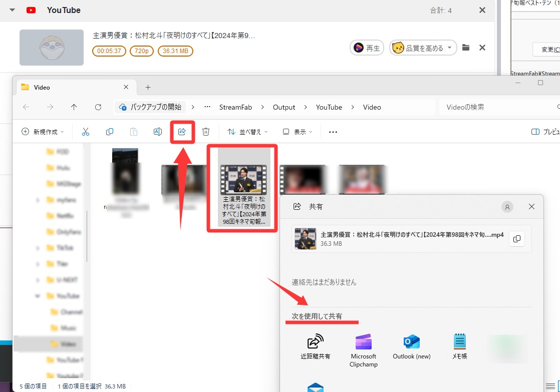Click the Video breadcrumb
Image resolution: width=560 pixels, height=392 pixels.
[372, 107]
